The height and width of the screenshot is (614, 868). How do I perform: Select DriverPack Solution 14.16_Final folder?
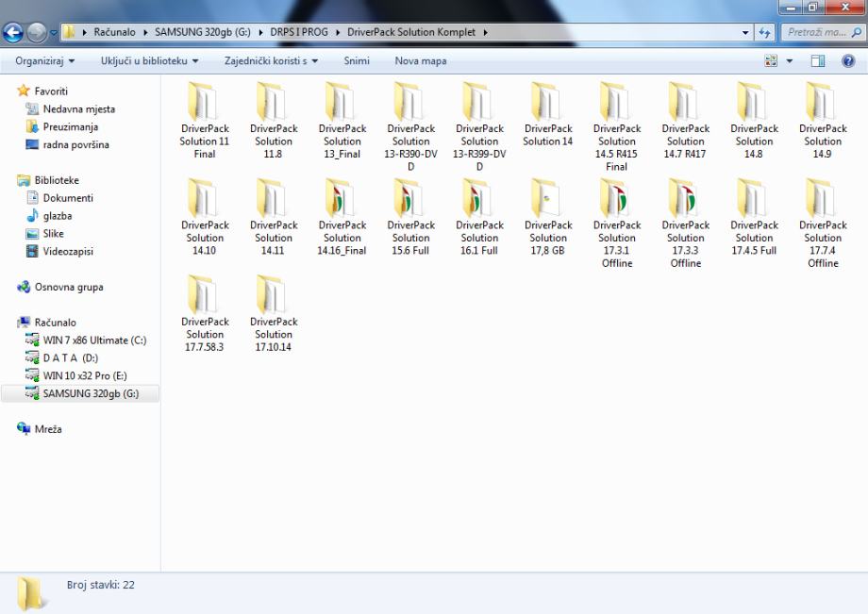click(x=342, y=217)
